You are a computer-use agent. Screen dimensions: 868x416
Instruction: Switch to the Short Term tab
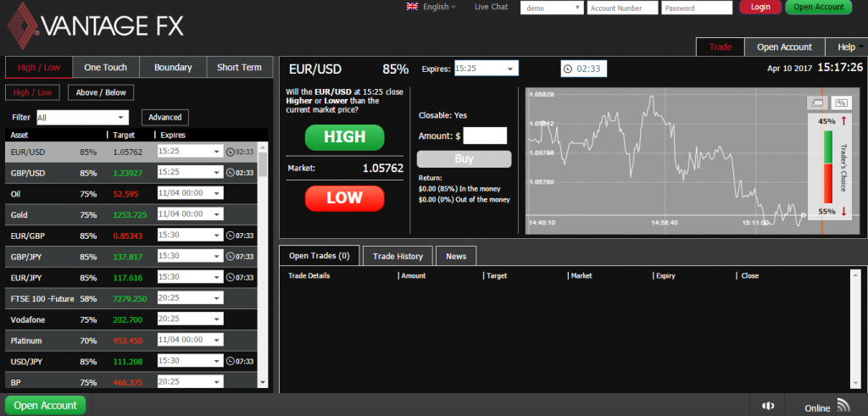239,68
